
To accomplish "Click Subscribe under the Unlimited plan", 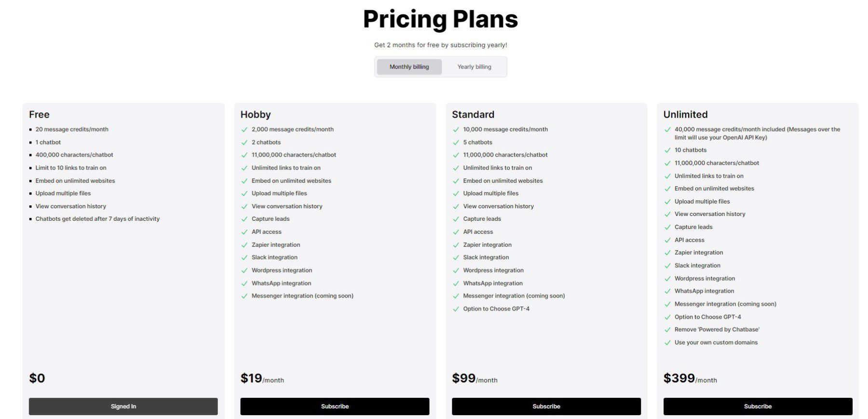I will (x=758, y=406).
